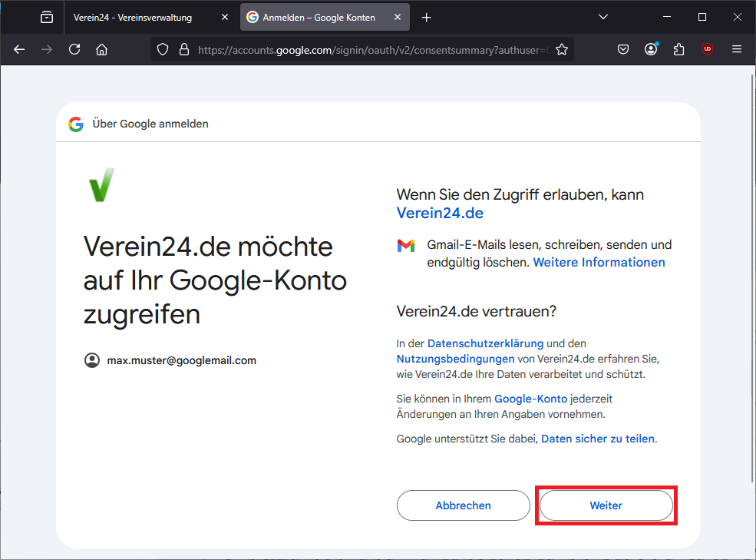
Task: Click the Abbrechen button
Action: 464,505
